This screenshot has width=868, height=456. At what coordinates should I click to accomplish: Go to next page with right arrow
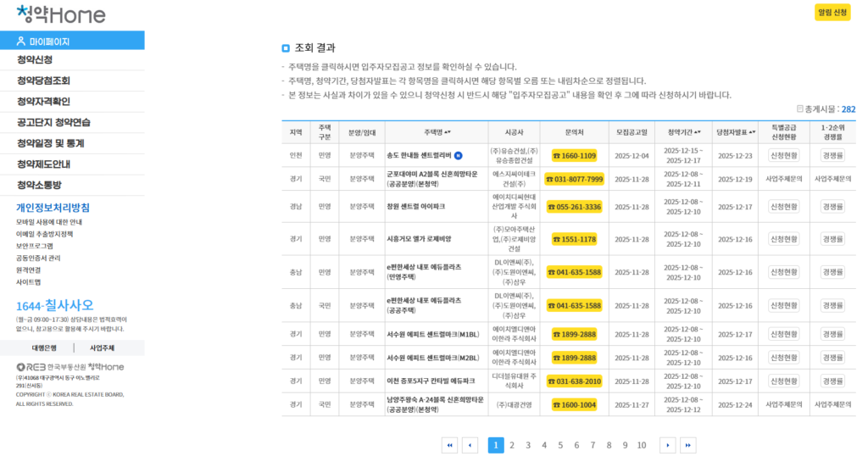click(x=668, y=445)
